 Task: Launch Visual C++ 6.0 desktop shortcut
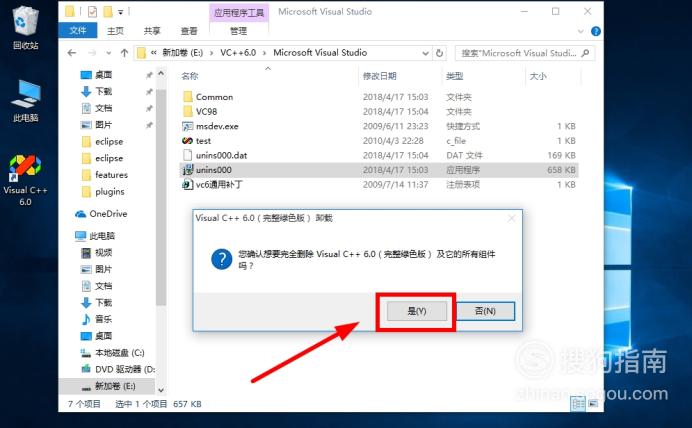[25, 181]
